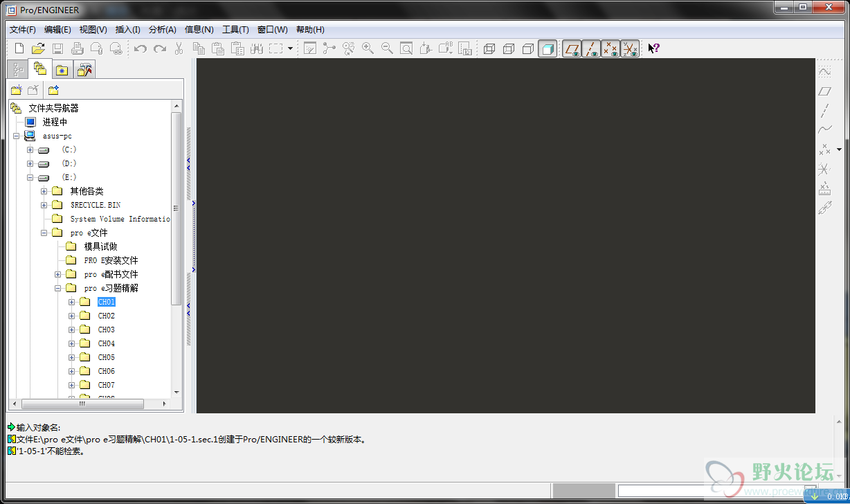Viewport: 850px width, 504px height.
Task: Create a new file with the New icon
Action: pyautogui.click(x=19, y=48)
